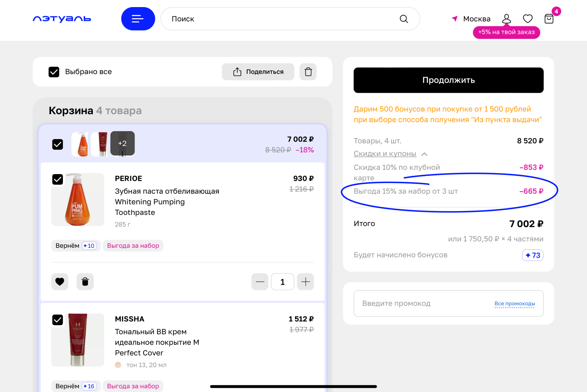Toggle the MISSHA product checkbox
Screen dimensions: 587x392
[x=58, y=320]
